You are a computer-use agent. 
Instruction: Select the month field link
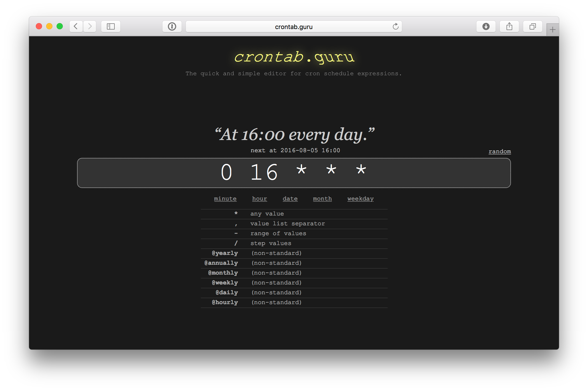pyautogui.click(x=322, y=199)
